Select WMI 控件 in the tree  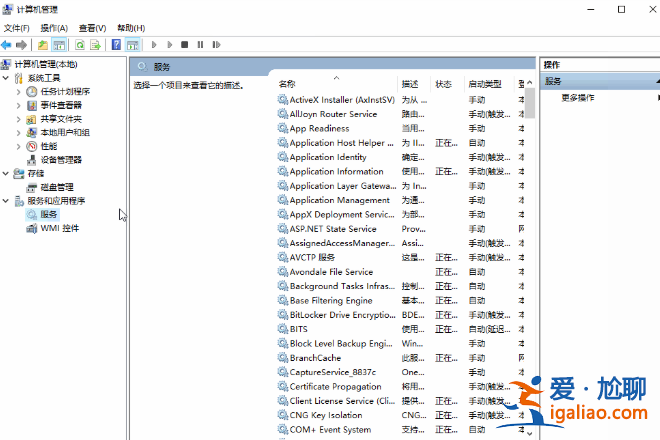tap(59, 228)
